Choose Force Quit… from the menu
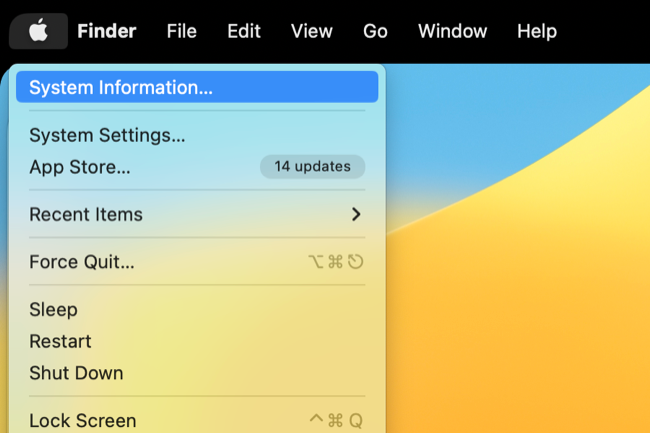 pyautogui.click(x=197, y=262)
